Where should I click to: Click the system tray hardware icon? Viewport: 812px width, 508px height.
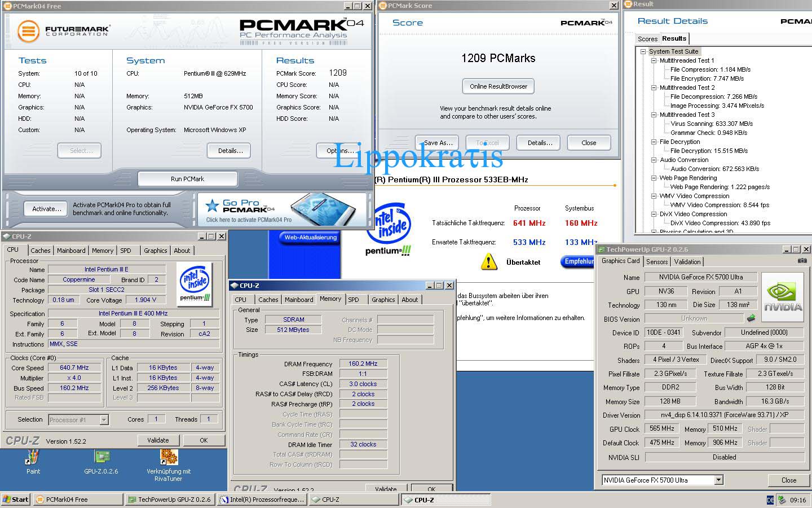(782, 500)
